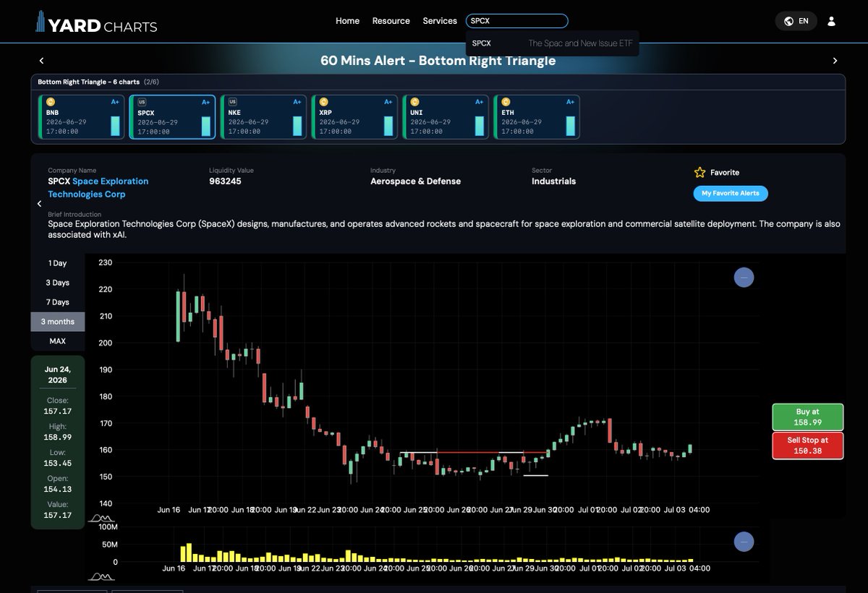The width and height of the screenshot is (868, 593).
Task: Switch chart range to 7 Days
Action: [58, 302]
